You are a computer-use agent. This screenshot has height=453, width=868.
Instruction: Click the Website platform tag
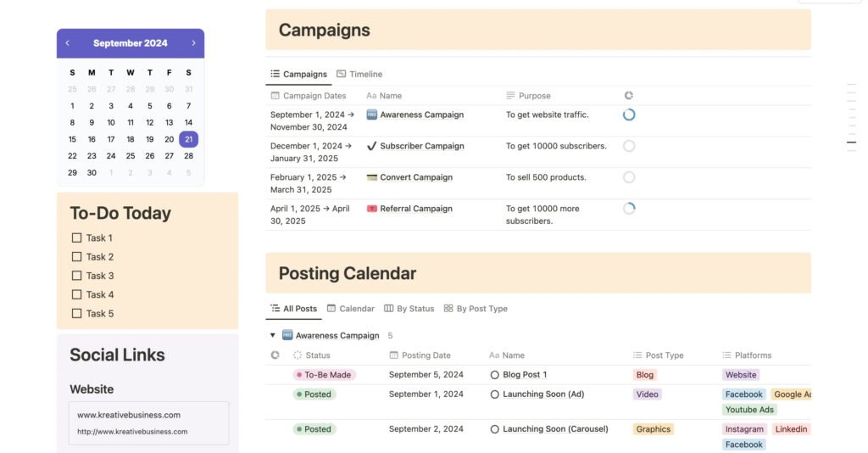pyautogui.click(x=741, y=375)
